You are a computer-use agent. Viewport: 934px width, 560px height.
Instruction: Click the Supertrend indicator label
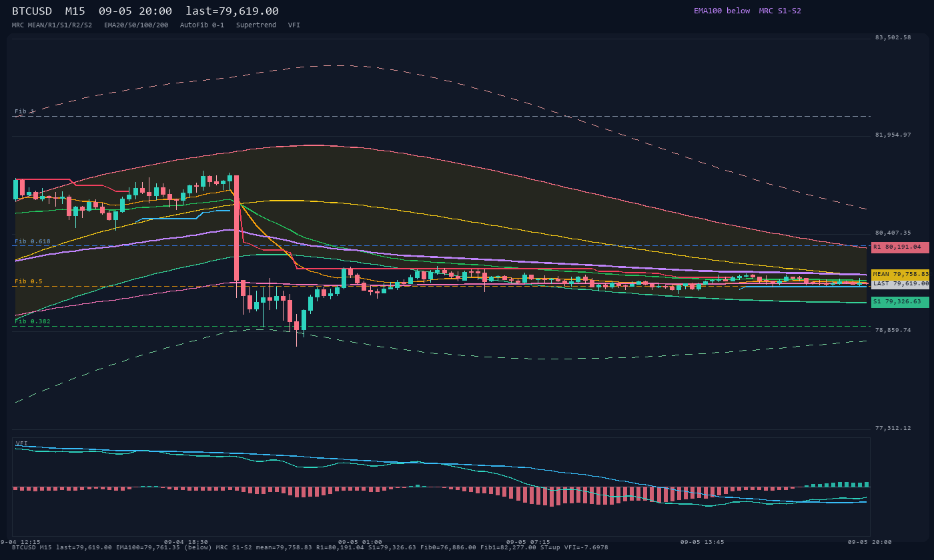pos(256,25)
